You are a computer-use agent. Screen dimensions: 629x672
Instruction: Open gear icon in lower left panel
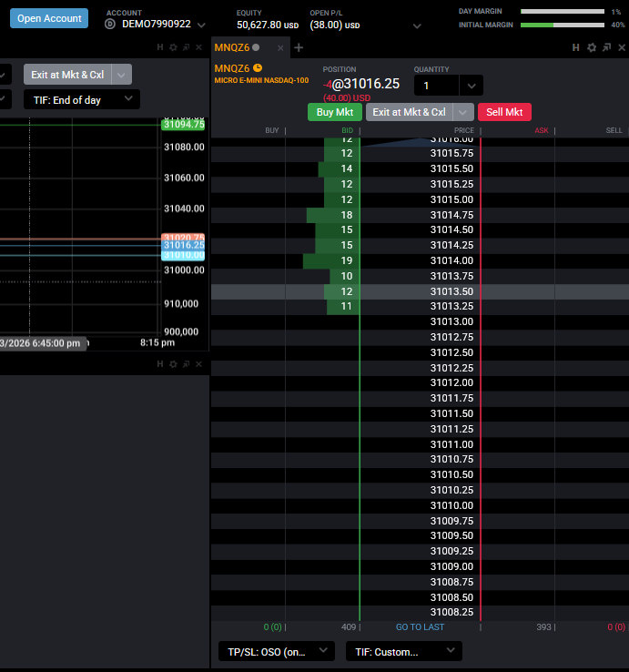click(x=173, y=364)
